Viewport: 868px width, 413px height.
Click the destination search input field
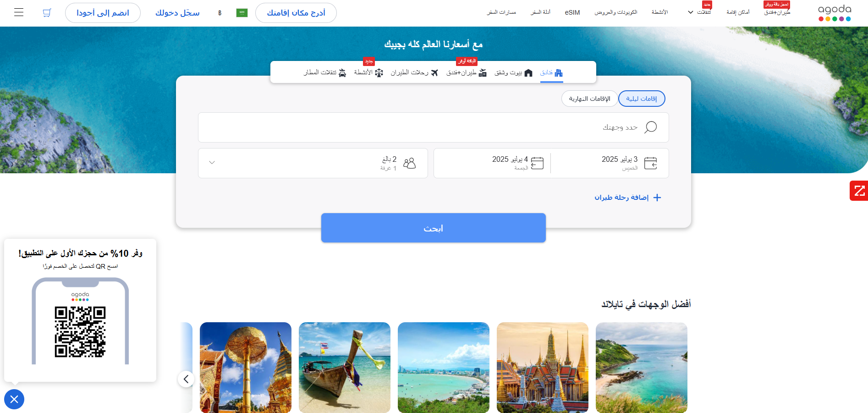click(434, 127)
